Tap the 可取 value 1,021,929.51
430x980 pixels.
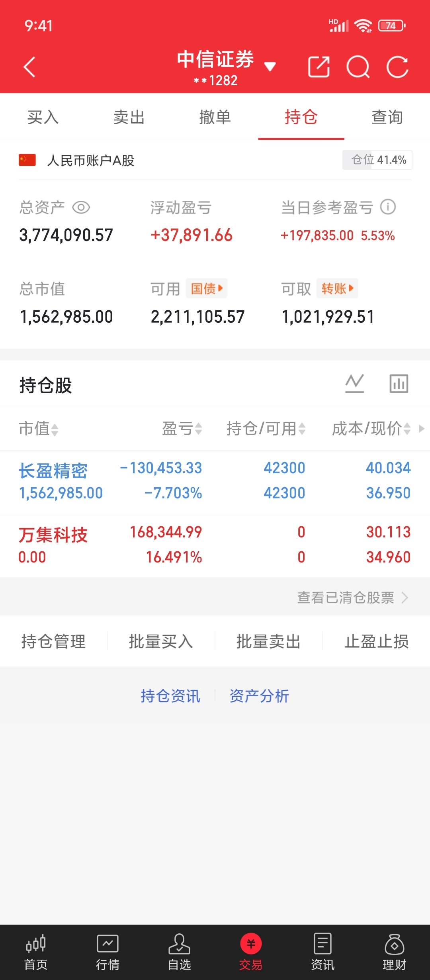(x=328, y=317)
